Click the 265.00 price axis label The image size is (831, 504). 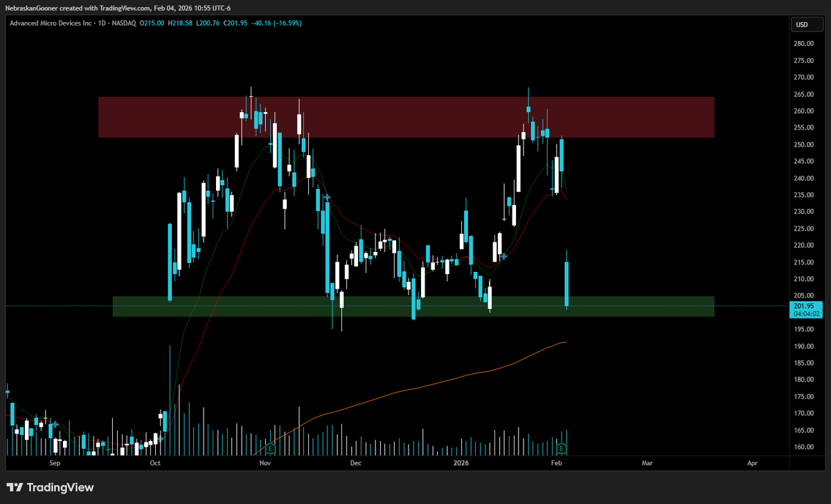click(803, 94)
